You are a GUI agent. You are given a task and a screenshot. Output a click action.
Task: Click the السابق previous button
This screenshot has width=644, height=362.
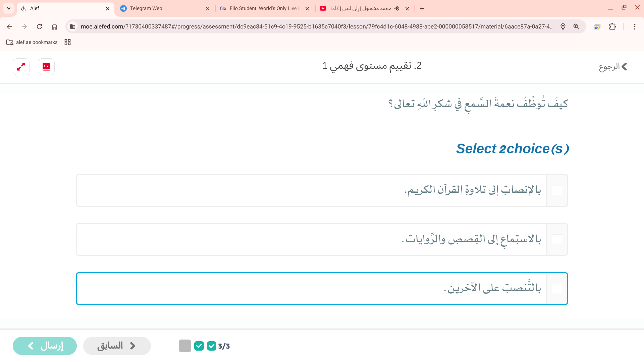click(x=117, y=346)
